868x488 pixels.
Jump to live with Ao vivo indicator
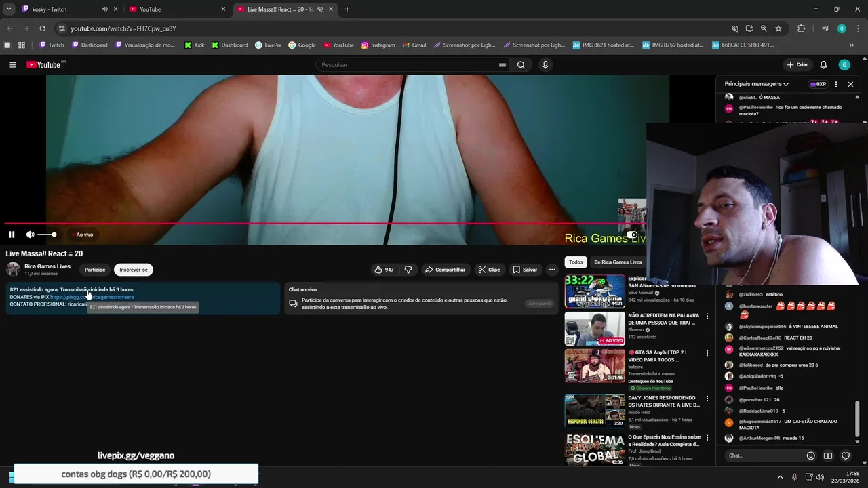tap(82, 235)
